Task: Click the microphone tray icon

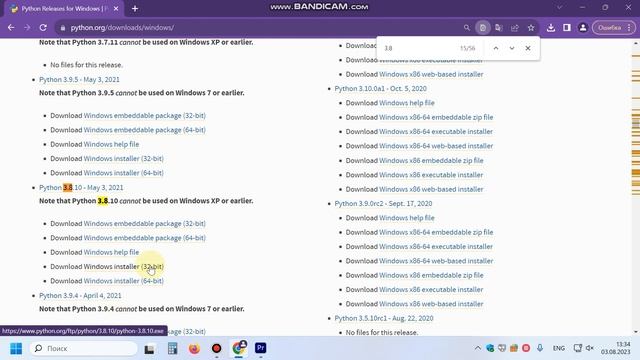Action: click(x=540, y=348)
